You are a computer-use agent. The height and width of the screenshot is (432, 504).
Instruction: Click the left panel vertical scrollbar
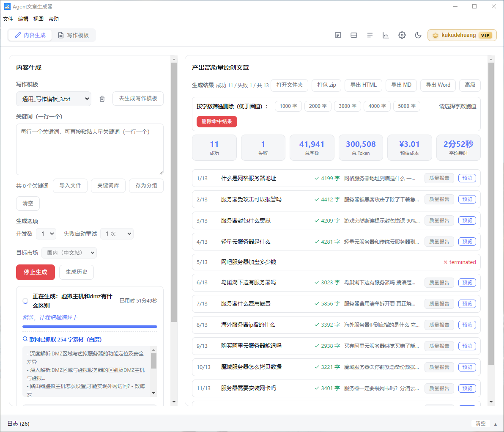(174, 193)
